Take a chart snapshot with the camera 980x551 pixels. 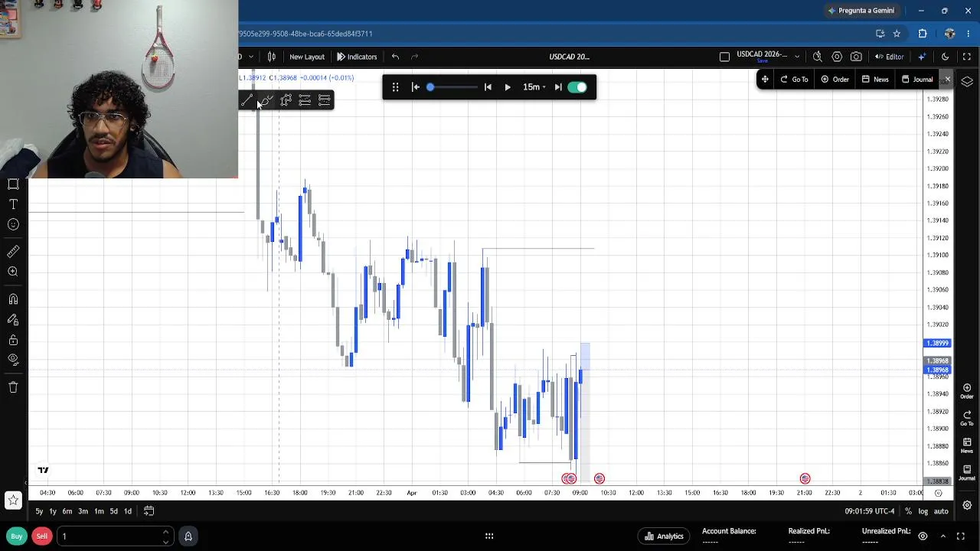click(856, 57)
